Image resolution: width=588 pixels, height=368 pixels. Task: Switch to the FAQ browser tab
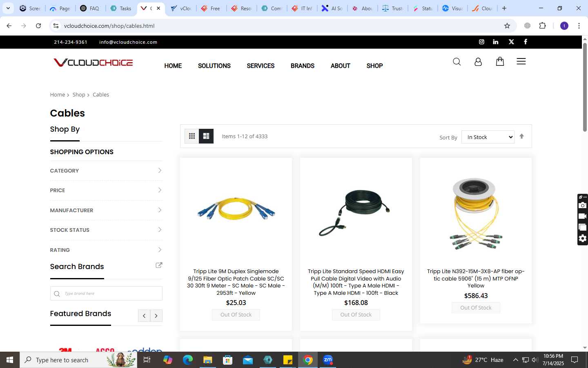click(x=91, y=8)
